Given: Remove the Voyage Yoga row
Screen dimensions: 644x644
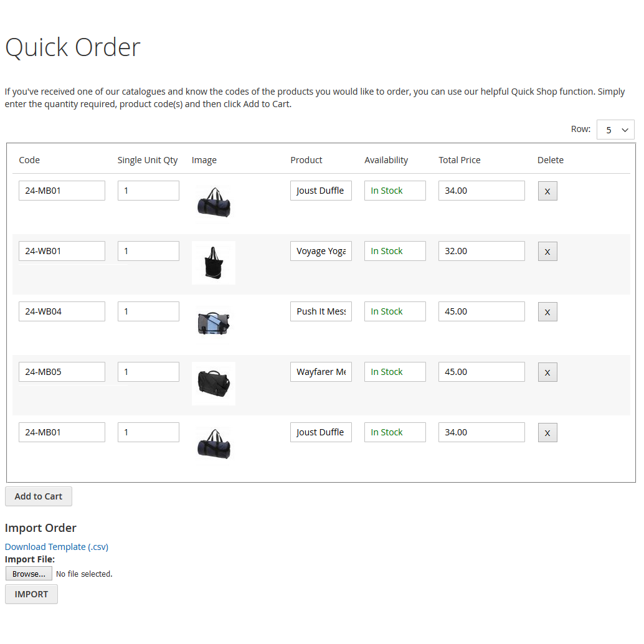Looking at the screenshot, I should tap(547, 251).
